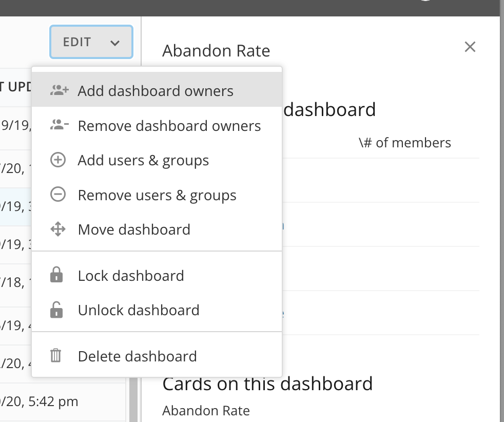Choose Remove users & groups
Screen dimensions: 504x422
157,195
